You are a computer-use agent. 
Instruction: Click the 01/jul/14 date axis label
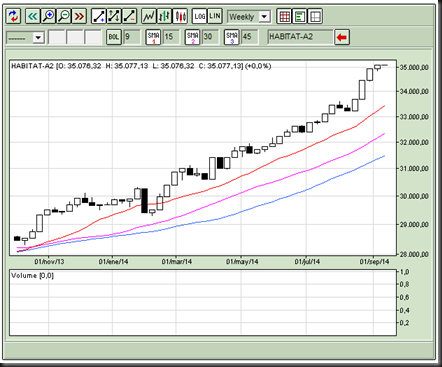pos(307,262)
